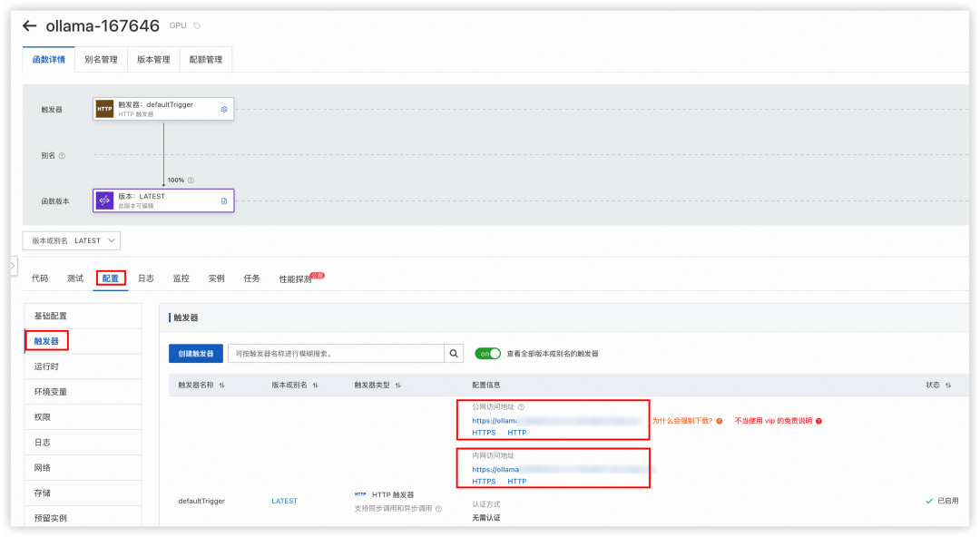The image size is (980, 537).
Task: Open the 日志 tab in top row
Action: click(x=145, y=278)
